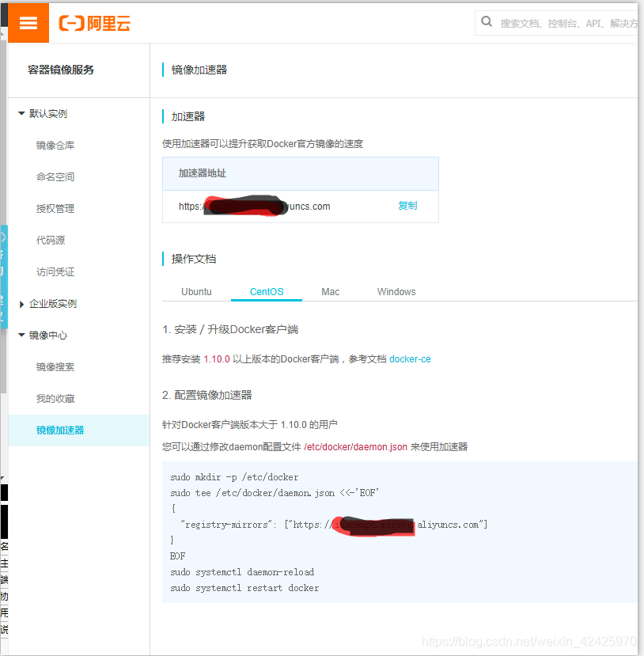Screen dimensions: 644x656
Task: Collapse the 默认实例 tree section
Action: click(21, 113)
